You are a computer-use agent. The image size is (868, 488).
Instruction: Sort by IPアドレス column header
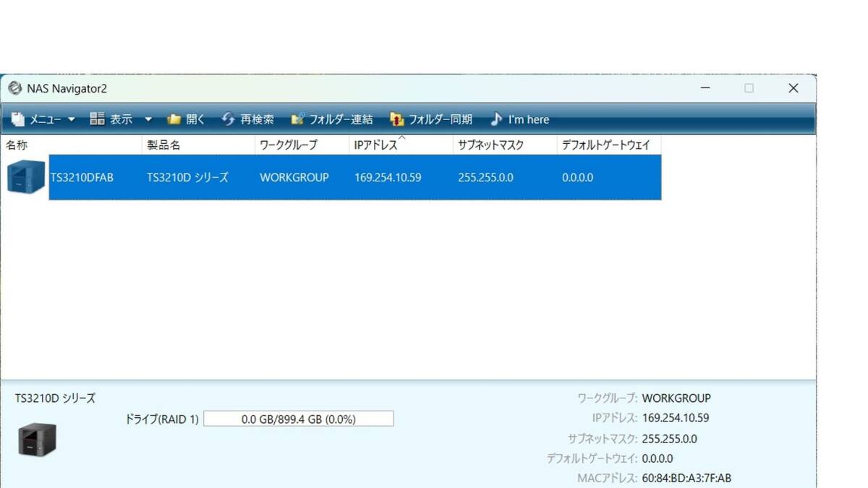(x=401, y=145)
